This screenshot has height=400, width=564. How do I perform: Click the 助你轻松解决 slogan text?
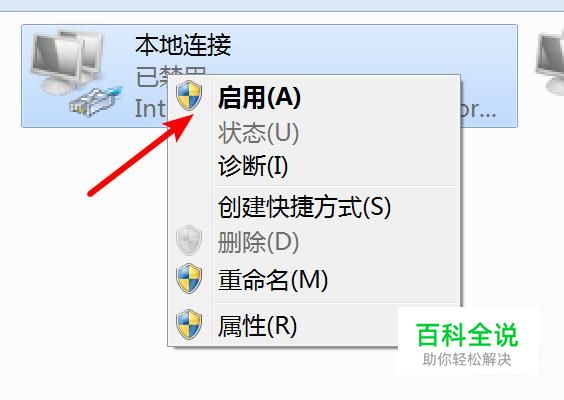467,359
